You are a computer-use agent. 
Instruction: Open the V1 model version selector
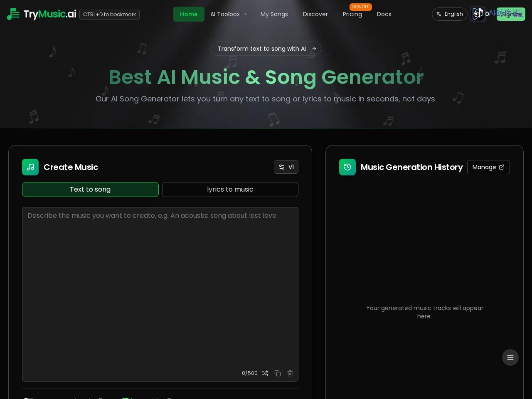point(286,167)
